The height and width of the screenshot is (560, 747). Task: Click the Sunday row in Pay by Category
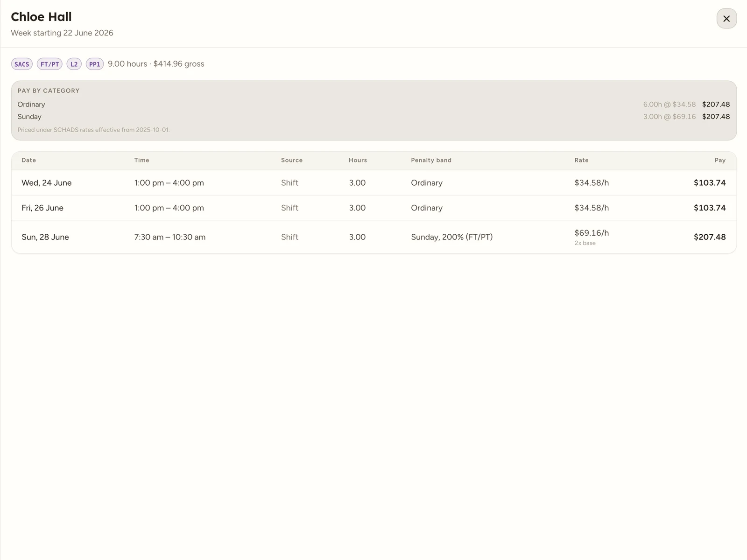[373, 117]
